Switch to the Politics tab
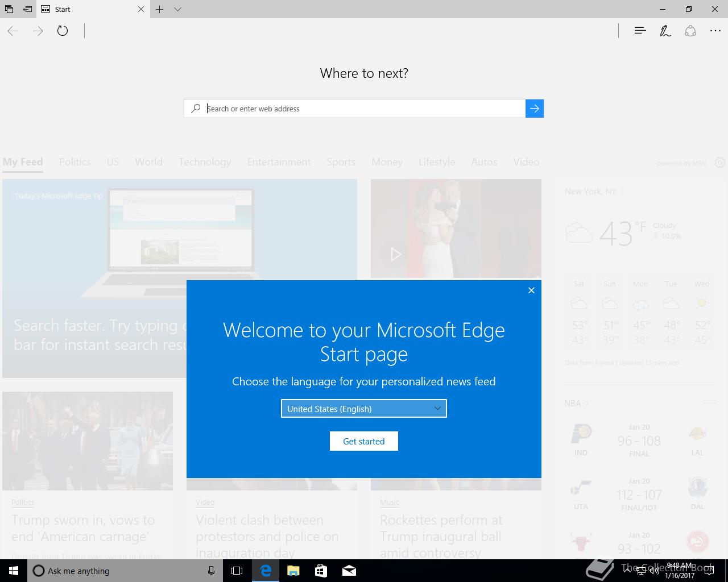The image size is (728, 582). coord(75,162)
